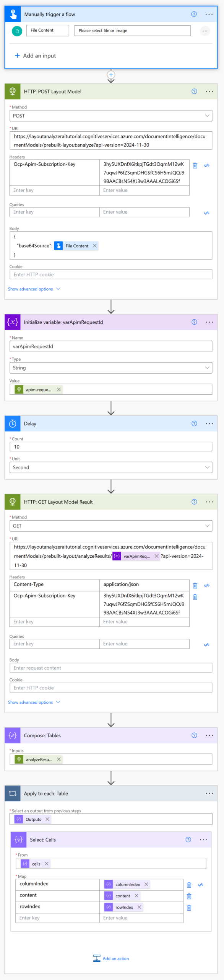Open the Manually trigger a flow menu
224x980 pixels.
pyautogui.click(x=209, y=14)
